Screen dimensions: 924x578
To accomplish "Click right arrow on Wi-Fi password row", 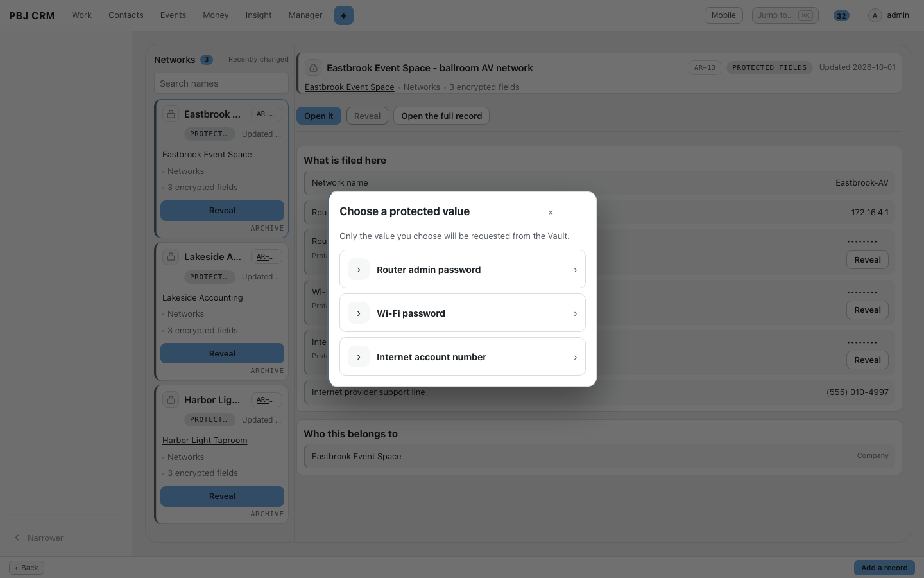I will (575, 314).
